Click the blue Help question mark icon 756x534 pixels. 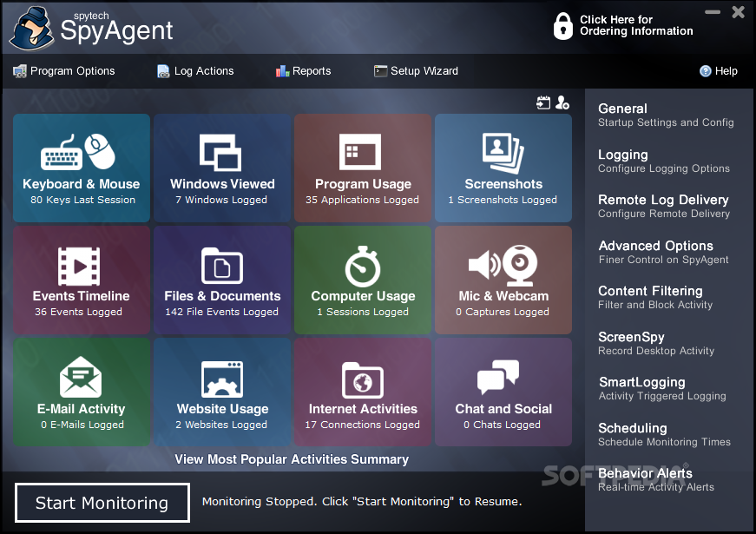(x=706, y=71)
